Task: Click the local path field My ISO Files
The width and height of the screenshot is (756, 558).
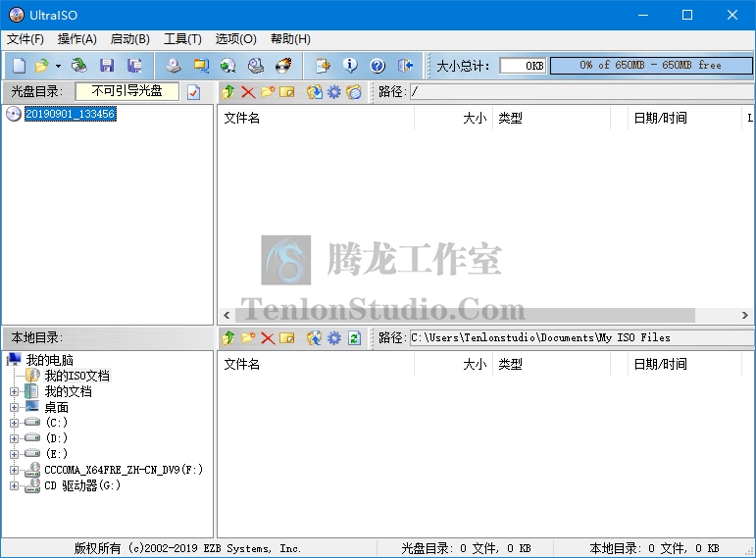Action: click(x=581, y=337)
